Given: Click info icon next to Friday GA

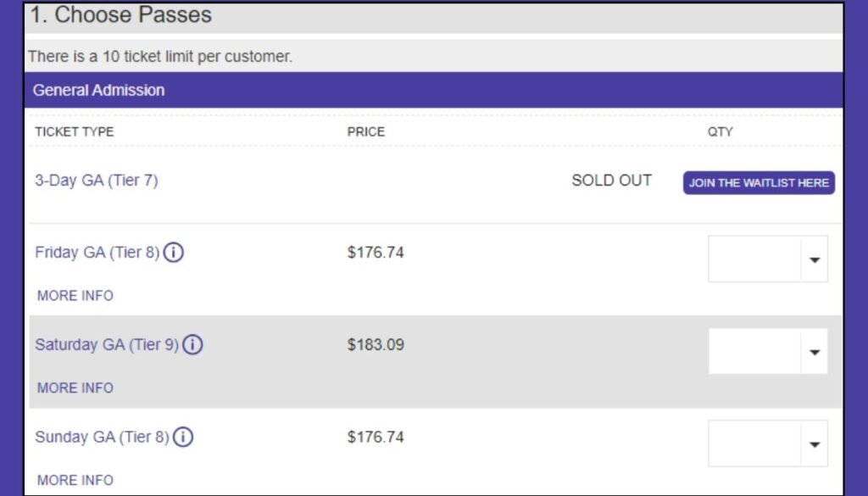Looking at the screenshot, I should pyautogui.click(x=173, y=253).
